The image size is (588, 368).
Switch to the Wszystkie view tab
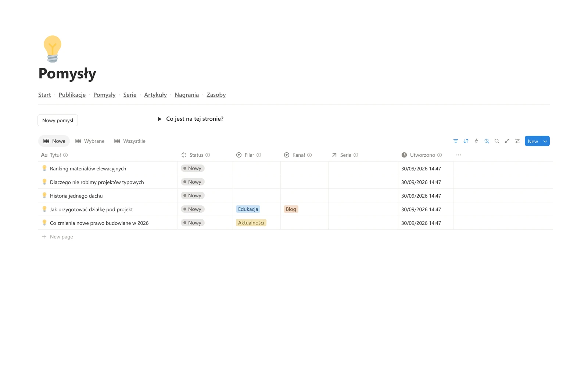coord(130,141)
